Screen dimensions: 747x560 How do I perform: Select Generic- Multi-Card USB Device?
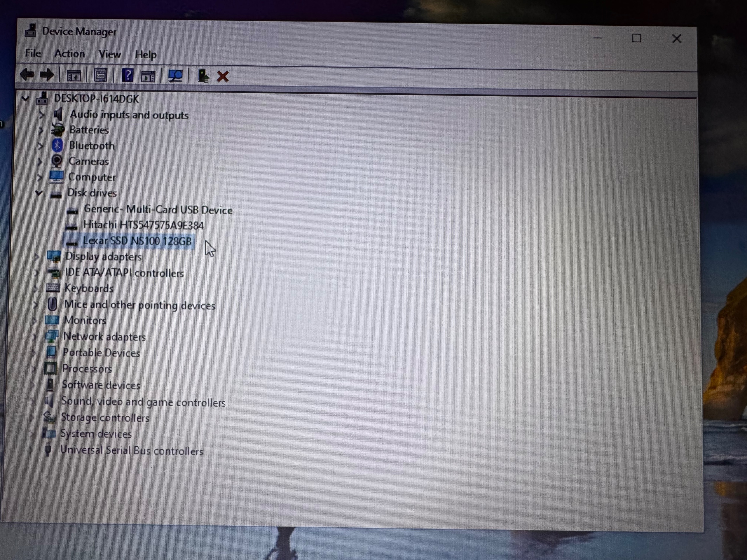[x=158, y=210]
